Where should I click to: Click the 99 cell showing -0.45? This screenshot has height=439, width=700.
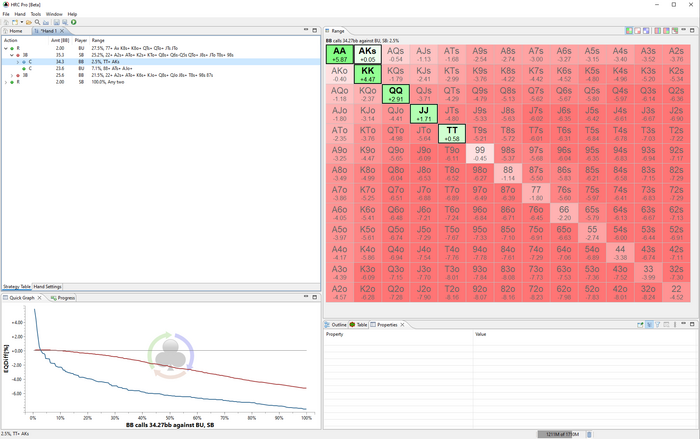tap(480, 153)
